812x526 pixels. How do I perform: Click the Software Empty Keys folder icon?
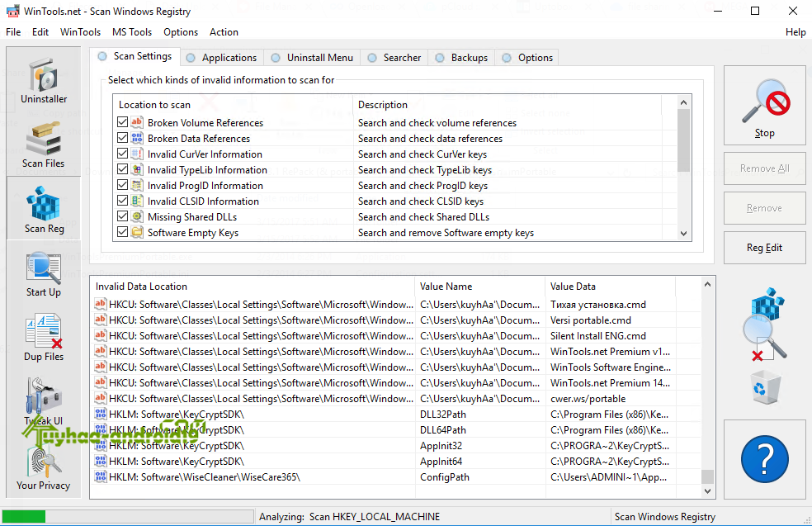pos(137,232)
